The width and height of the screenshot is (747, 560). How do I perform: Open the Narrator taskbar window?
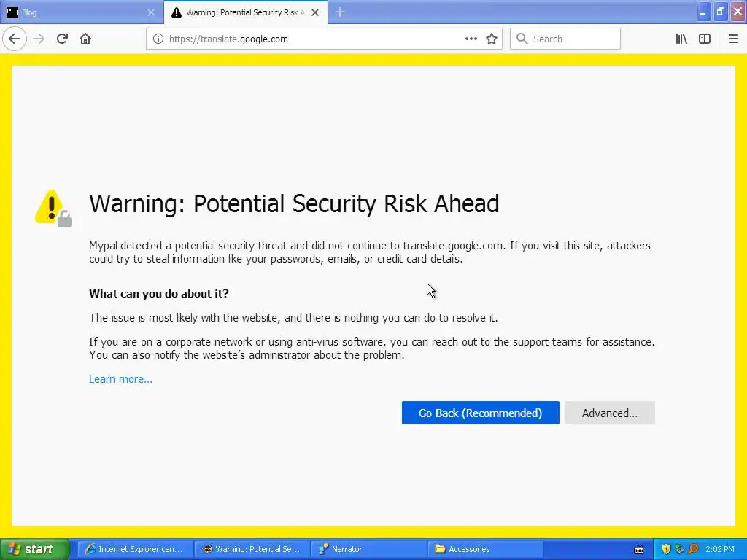[x=369, y=549]
